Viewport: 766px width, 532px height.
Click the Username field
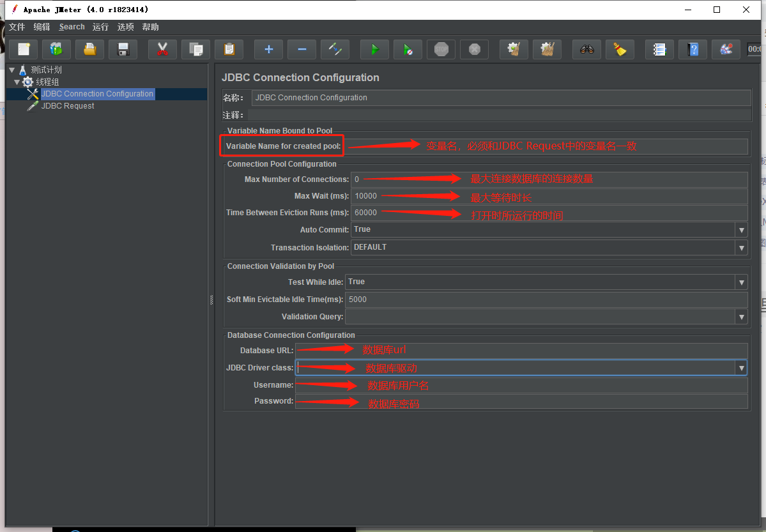(522, 385)
